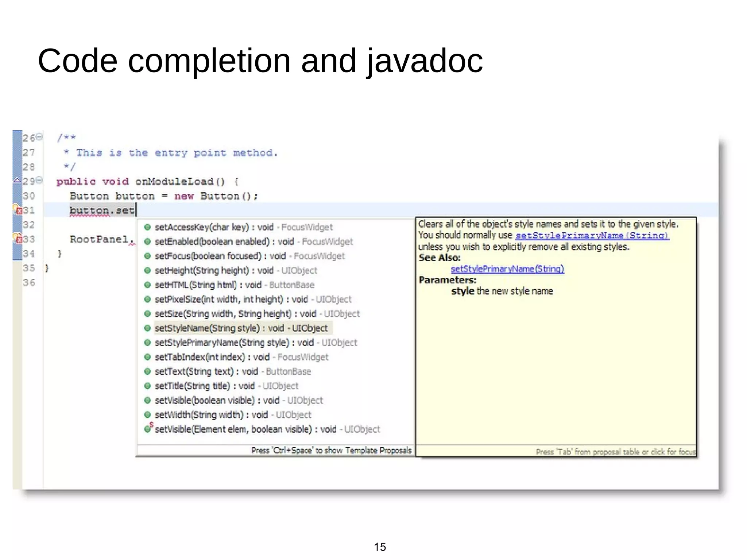Open setStylePrimaryName(String) link under See Also

507,269
